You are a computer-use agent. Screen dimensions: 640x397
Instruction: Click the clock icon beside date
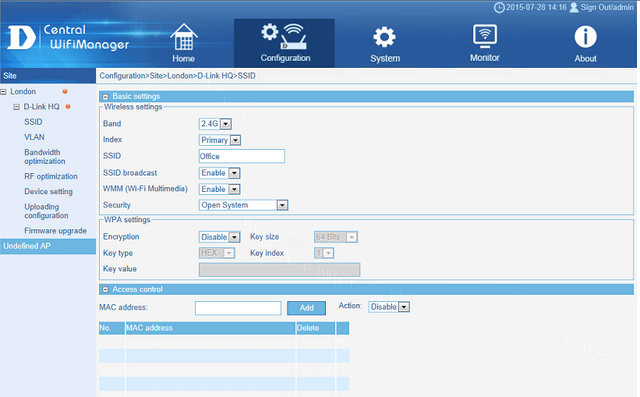point(499,7)
